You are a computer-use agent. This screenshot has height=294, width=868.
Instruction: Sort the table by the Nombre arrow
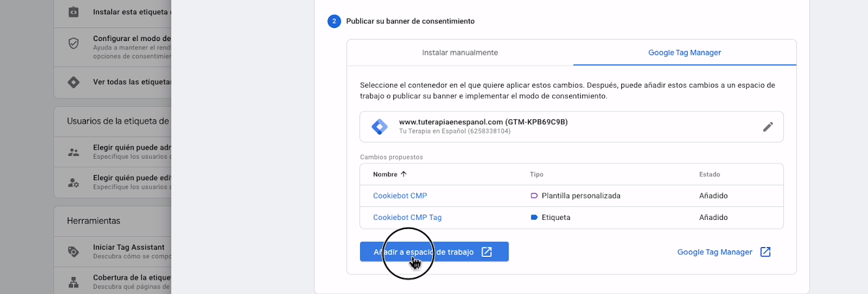[403, 174]
